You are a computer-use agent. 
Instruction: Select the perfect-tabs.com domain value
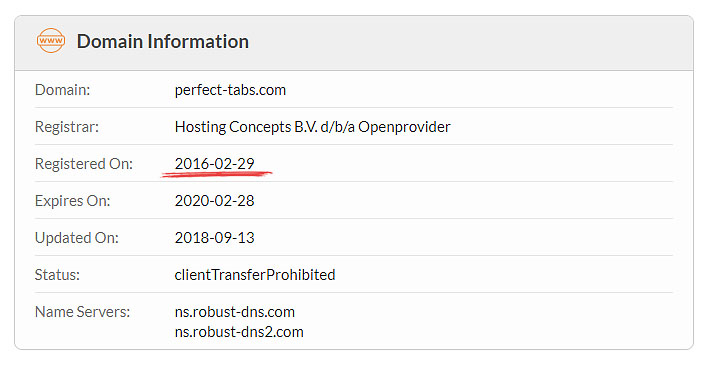coord(230,90)
